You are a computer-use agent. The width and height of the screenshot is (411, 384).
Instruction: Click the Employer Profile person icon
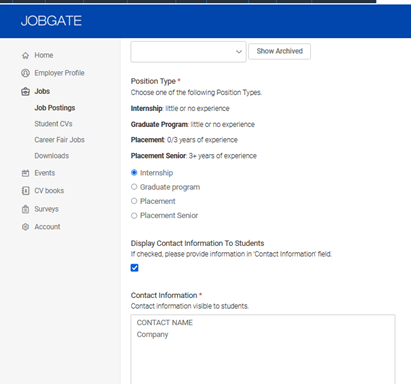click(25, 73)
